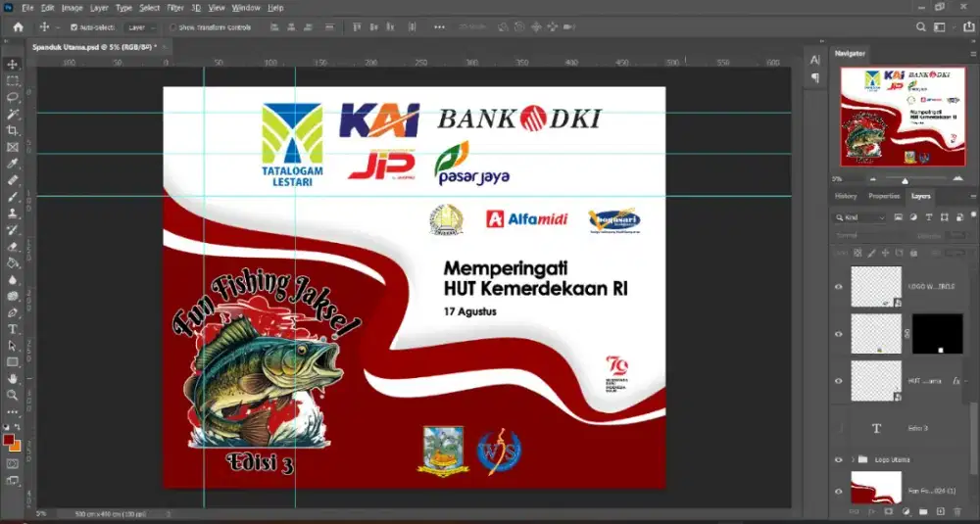Delete layer using the trash icon
Image resolution: width=980 pixels, height=524 pixels.
click(957, 511)
